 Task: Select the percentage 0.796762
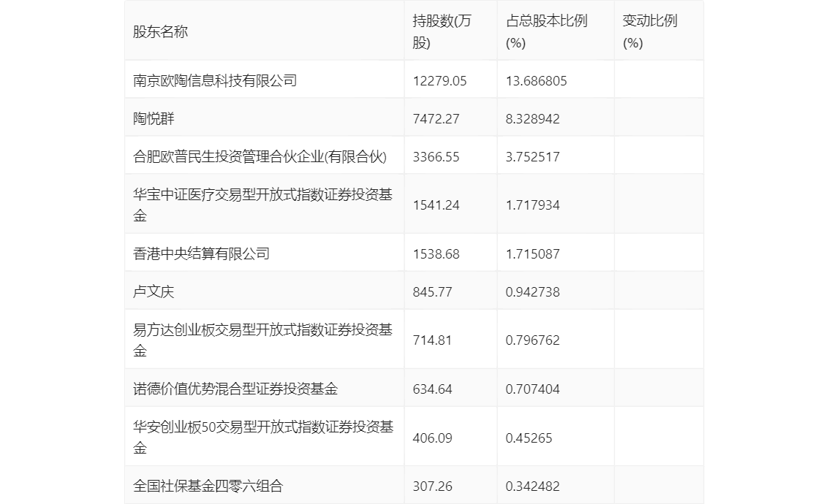[532, 340]
